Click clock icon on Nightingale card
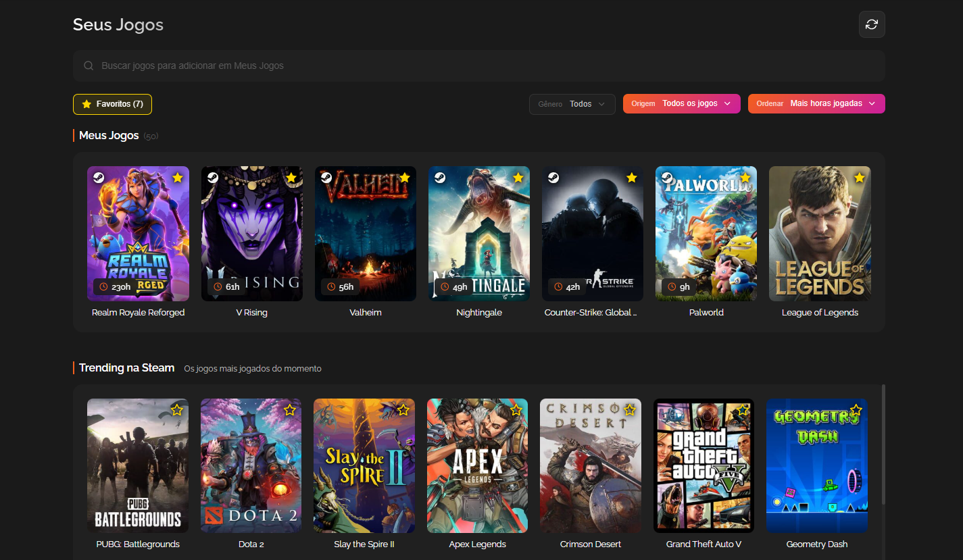 (445, 287)
